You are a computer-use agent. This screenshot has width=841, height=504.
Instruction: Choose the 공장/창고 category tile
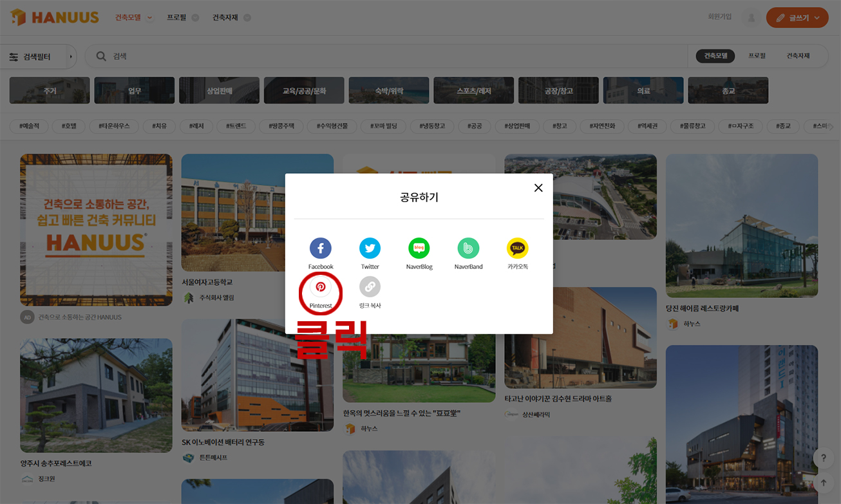point(558,91)
